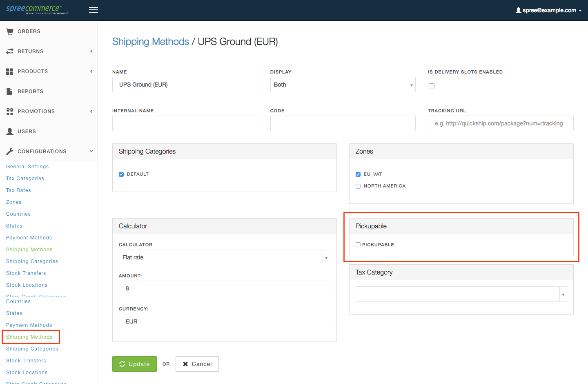Check the North America zone checkbox
588x384 pixels.
tap(358, 186)
